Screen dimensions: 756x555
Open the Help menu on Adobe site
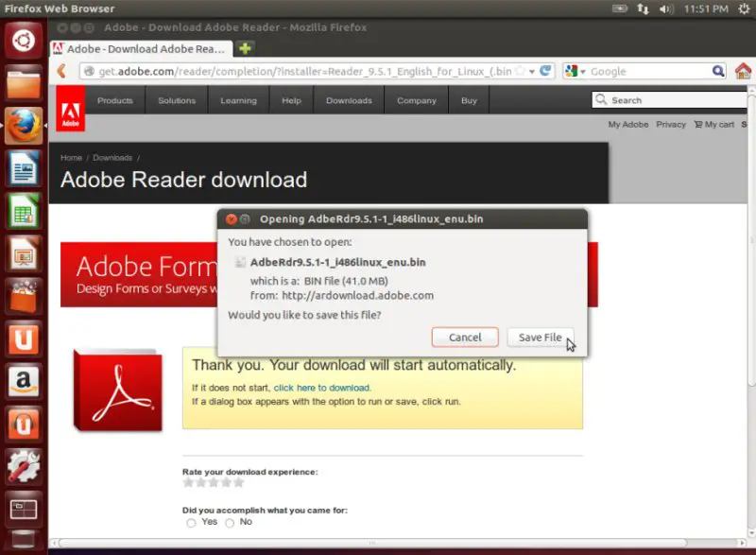click(x=291, y=100)
